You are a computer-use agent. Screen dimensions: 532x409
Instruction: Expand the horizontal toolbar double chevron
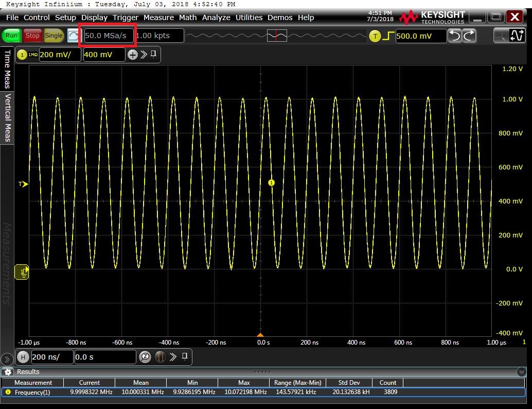(173, 357)
